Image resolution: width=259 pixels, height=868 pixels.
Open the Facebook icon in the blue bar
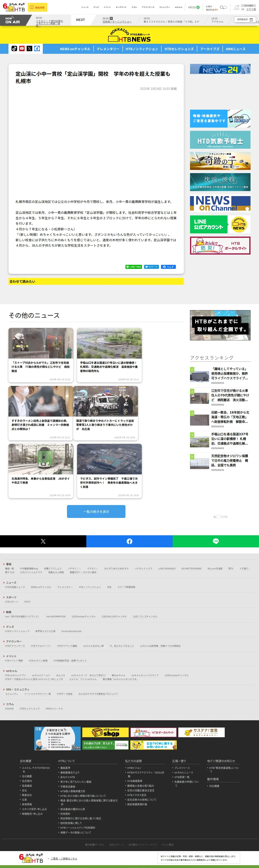[37, 49]
